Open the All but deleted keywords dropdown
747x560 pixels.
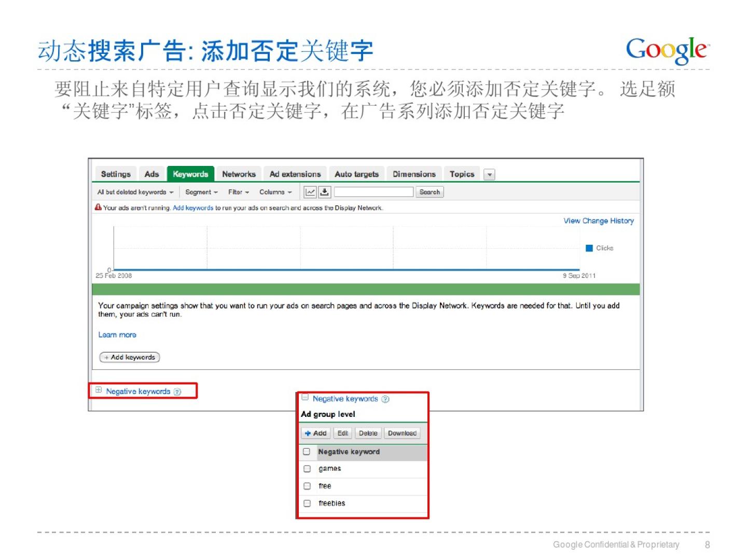tap(135, 192)
